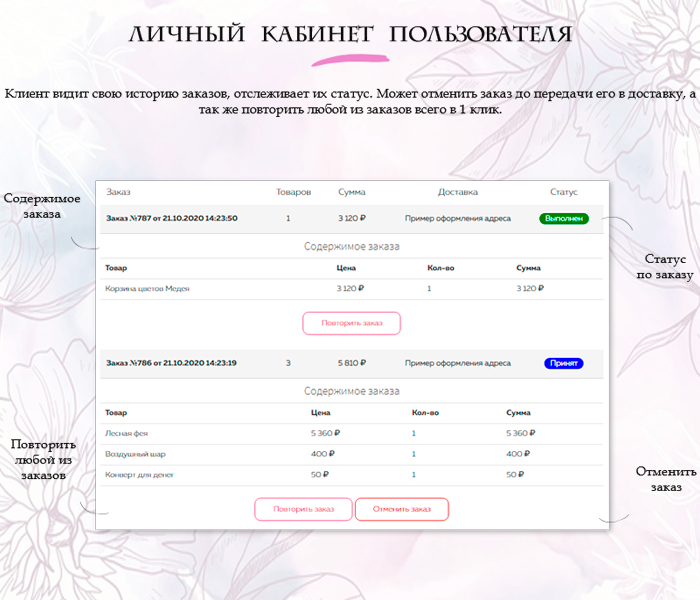Click the Заказ column header
Viewport: 700px width, 600px height.
[119, 191]
